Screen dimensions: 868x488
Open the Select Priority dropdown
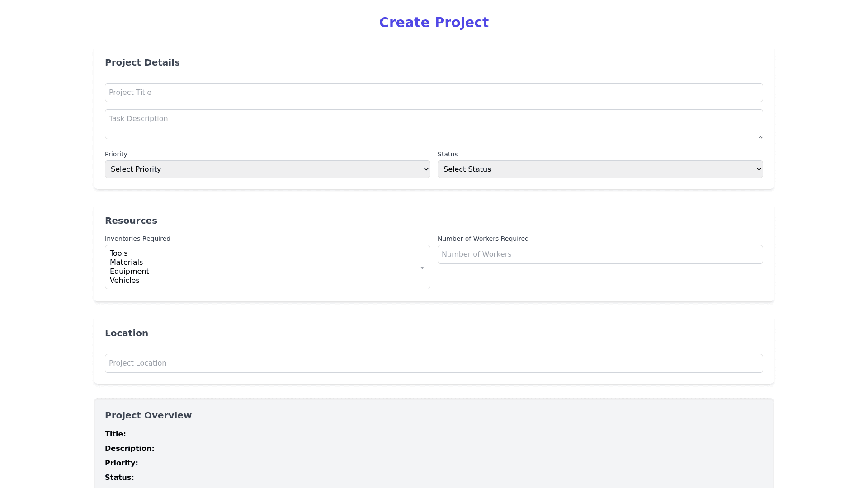pyautogui.click(x=267, y=169)
